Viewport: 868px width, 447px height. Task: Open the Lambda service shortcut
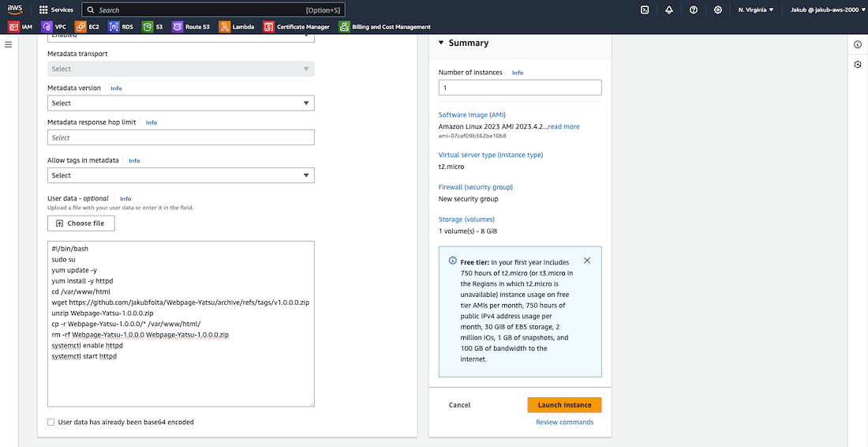click(x=237, y=27)
